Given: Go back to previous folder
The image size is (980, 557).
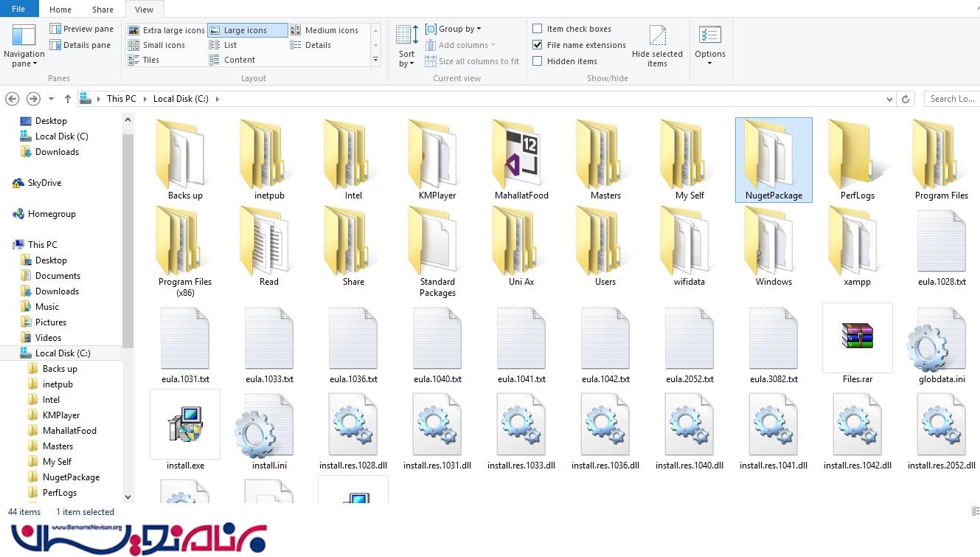Looking at the screenshot, I should [x=13, y=99].
